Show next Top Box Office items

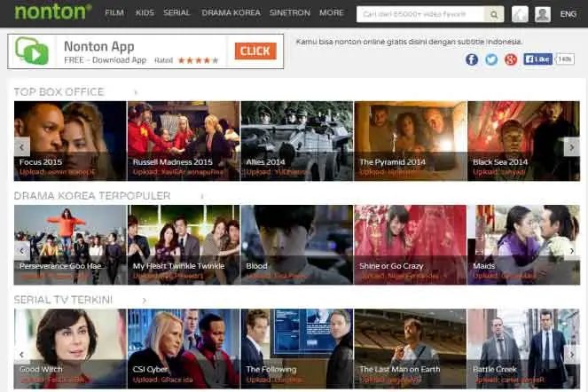click(x=571, y=147)
